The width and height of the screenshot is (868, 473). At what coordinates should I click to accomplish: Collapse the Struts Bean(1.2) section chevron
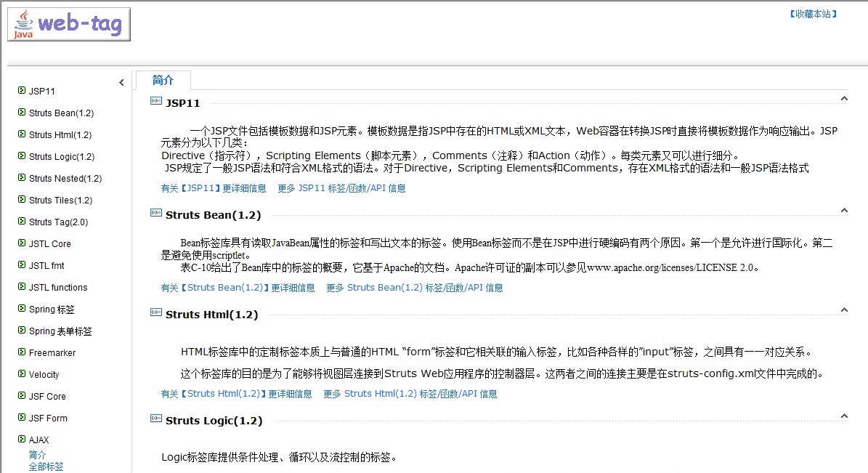pos(844,211)
